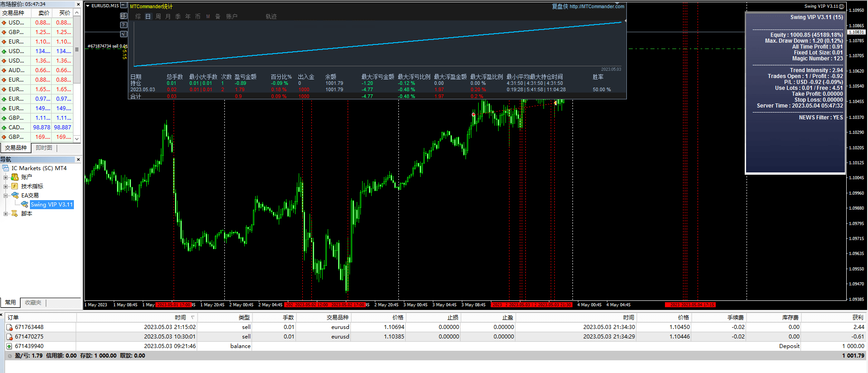The image size is (868, 373).
Task: Select Swing VIP V3.11 expert advisor icon
Action: click(24, 205)
